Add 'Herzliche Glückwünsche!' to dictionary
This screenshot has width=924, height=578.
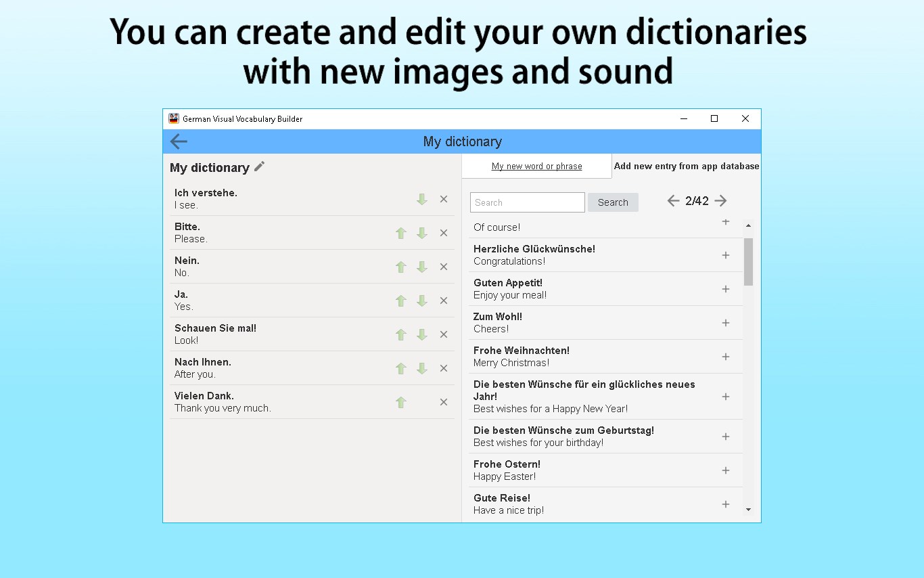726,255
